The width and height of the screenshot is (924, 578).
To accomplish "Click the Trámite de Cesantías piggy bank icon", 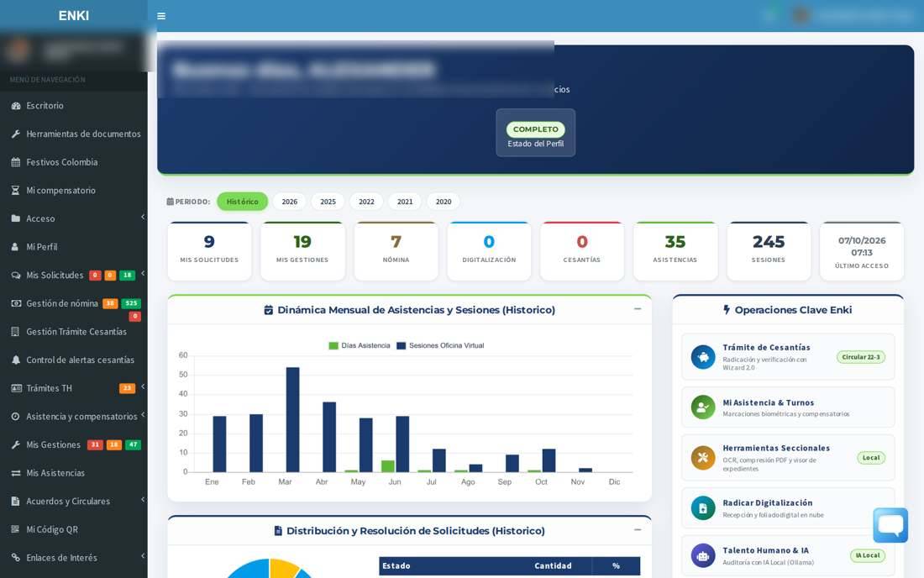I will (x=702, y=357).
